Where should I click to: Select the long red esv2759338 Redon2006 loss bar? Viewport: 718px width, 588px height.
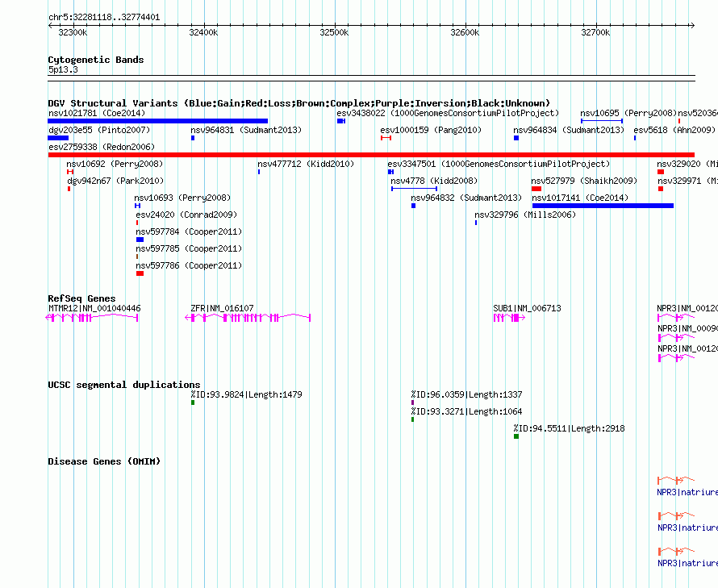point(371,155)
